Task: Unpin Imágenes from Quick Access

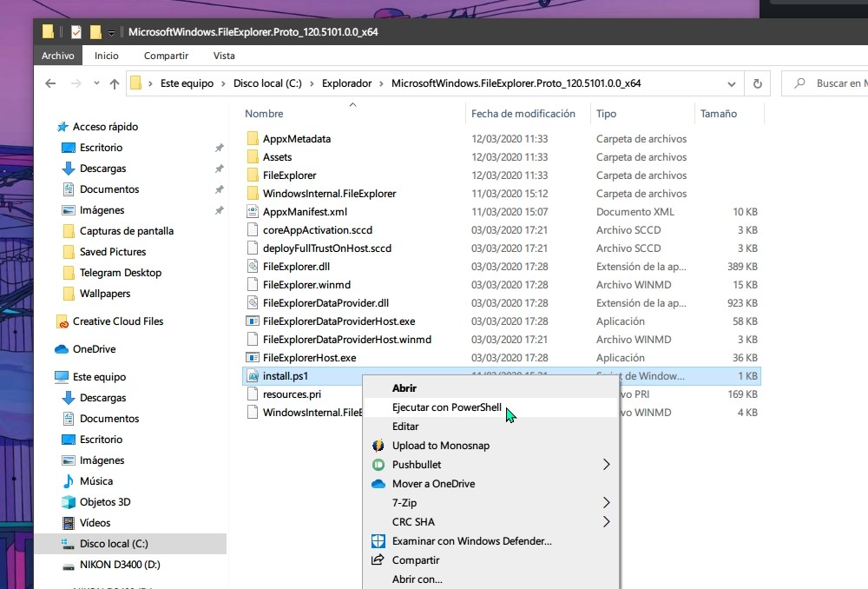Action: [219, 210]
